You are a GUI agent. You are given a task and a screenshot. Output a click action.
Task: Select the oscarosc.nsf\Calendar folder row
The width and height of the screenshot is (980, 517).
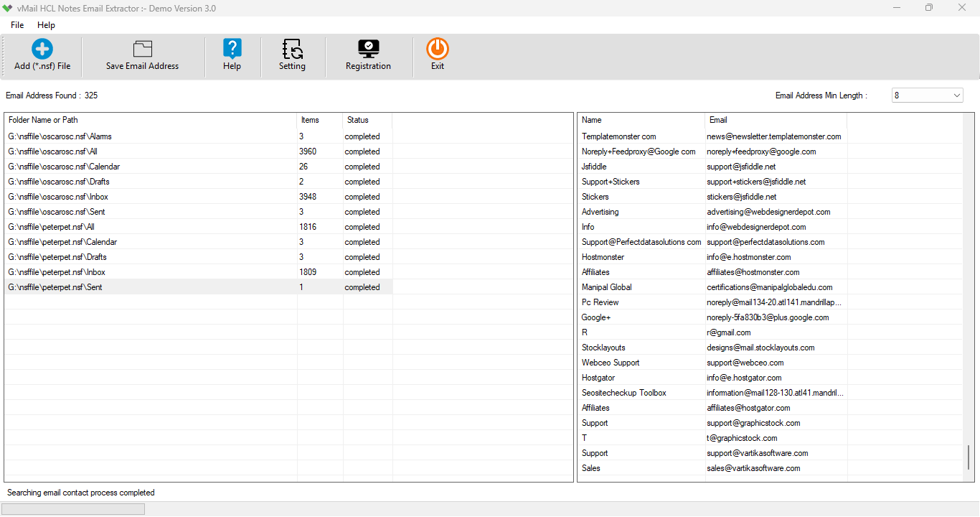(x=199, y=167)
